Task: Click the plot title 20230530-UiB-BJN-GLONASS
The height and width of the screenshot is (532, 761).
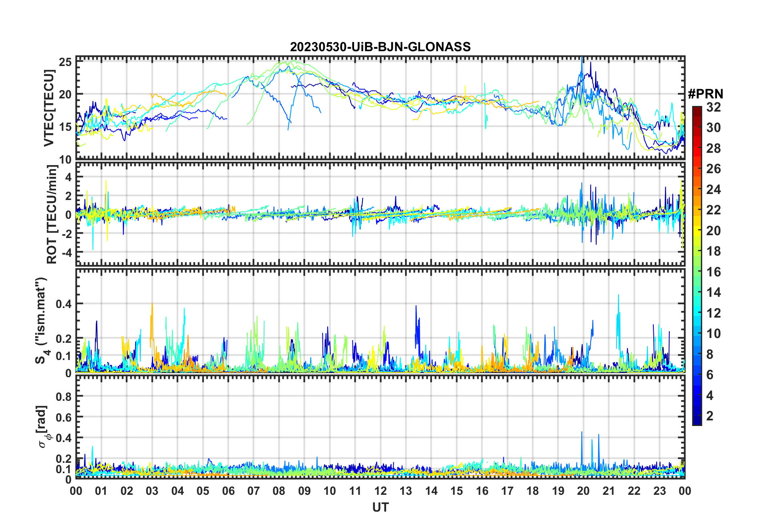Action: coord(380,47)
